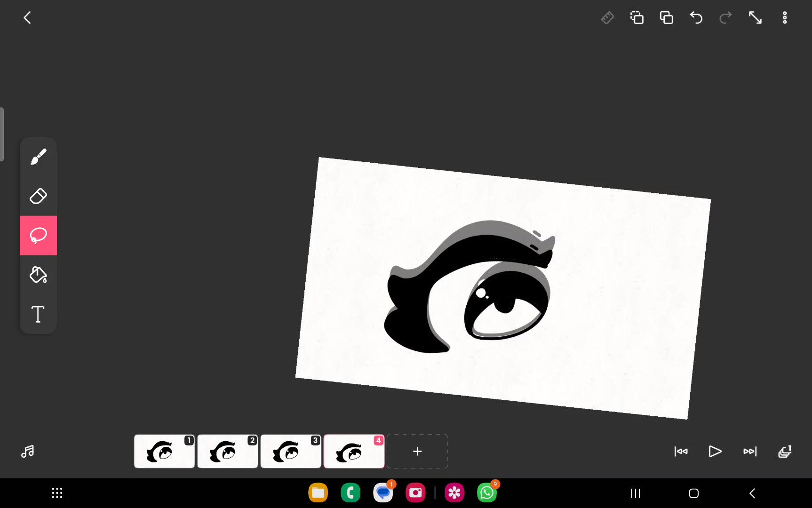
Task: Jump to the first frame
Action: coord(681,452)
